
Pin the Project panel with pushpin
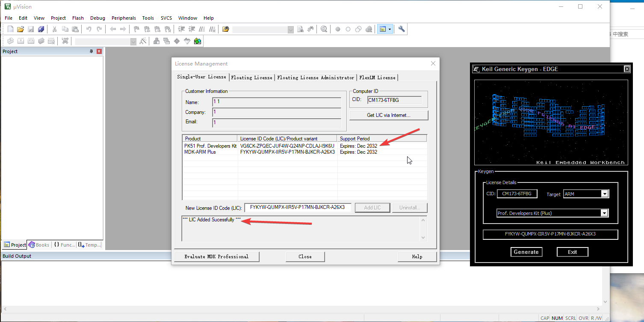click(91, 51)
